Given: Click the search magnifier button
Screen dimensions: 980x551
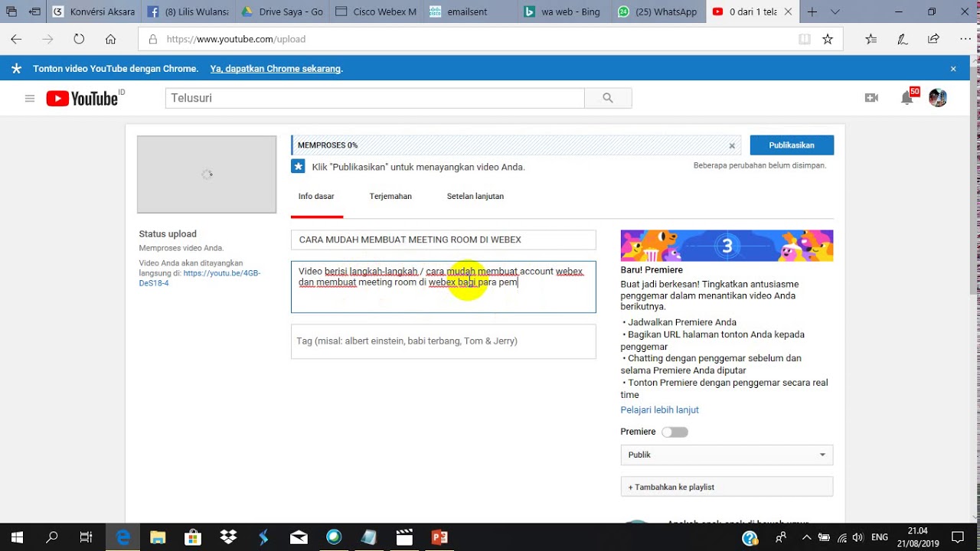Looking at the screenshot, I should [608, 98].
